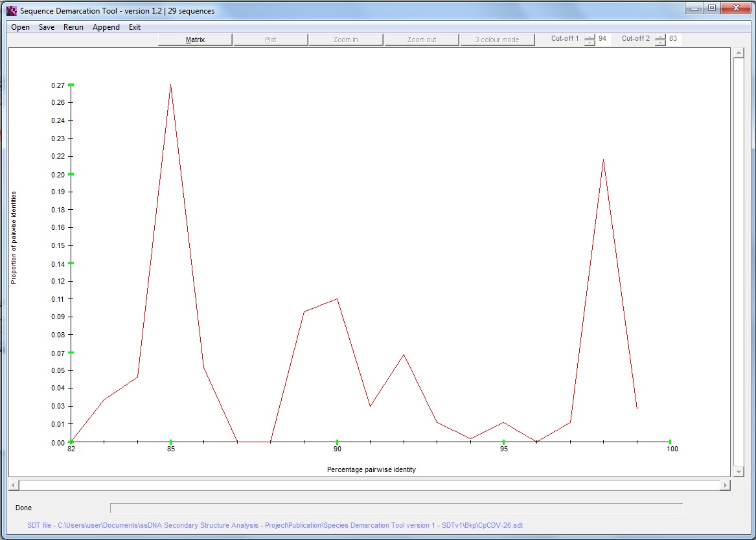Image resolution: width=756 pixels, height=540 pixels.
Task: Edit the Cut-off 2 value field showing 83
Action: click(674, 38)
